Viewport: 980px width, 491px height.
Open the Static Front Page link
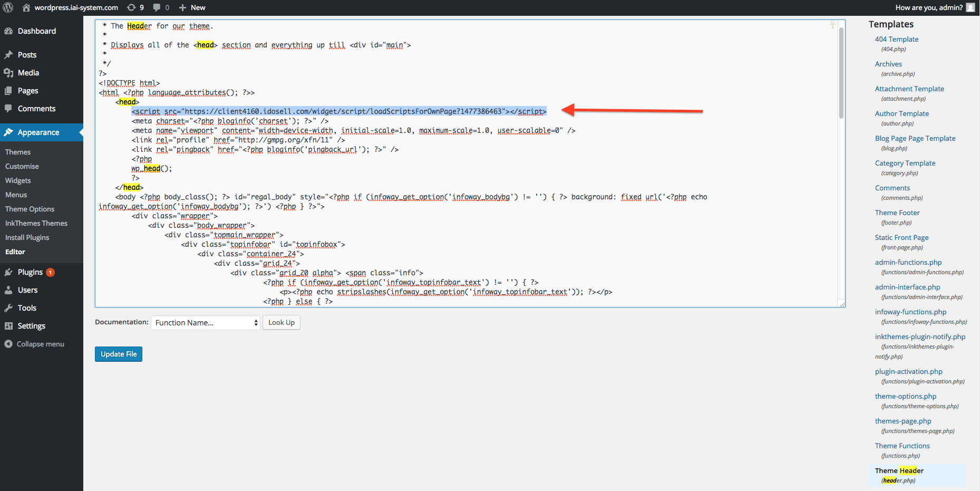tap(902, 237)
